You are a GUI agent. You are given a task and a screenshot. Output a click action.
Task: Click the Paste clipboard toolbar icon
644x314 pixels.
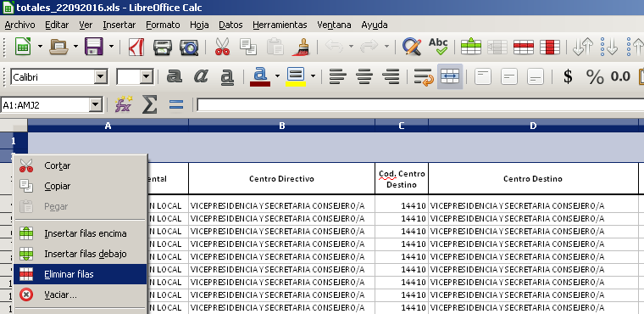click(275, 47)
